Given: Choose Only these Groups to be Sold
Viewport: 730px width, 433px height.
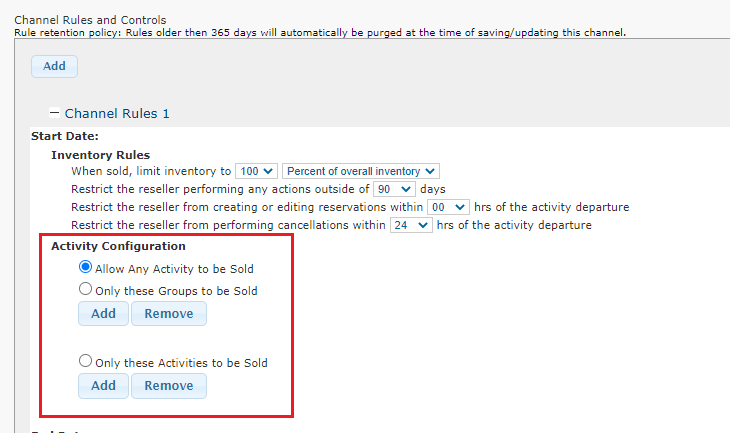Looking at the screenshot, I should click(x=85, y=290).
